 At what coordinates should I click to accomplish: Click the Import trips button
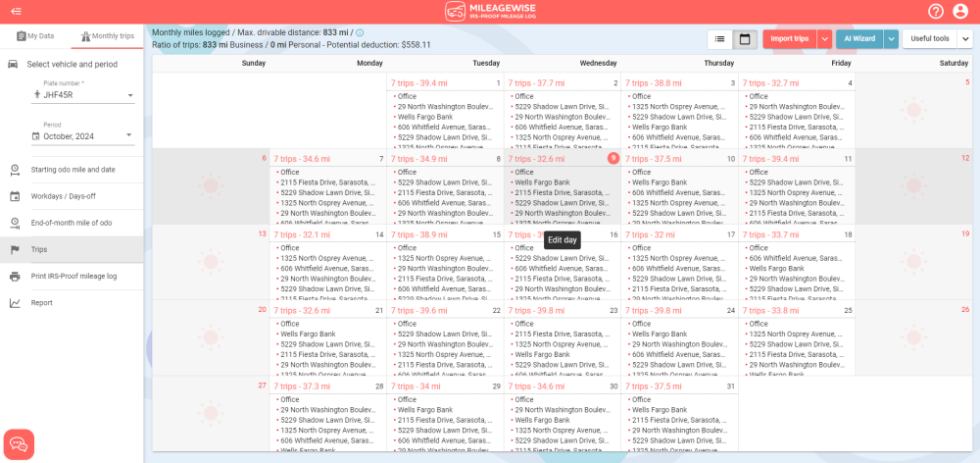tap(789, 38)
